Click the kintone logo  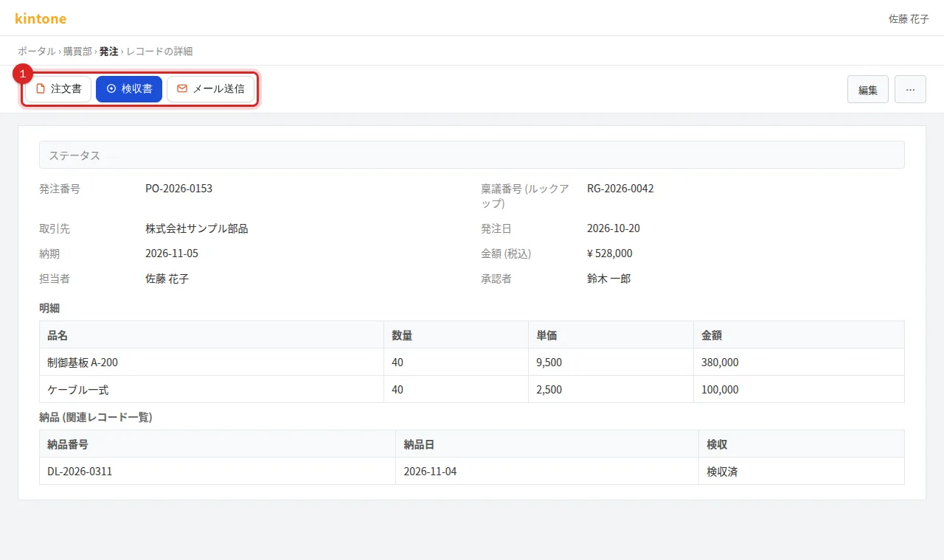click(41, 18)
